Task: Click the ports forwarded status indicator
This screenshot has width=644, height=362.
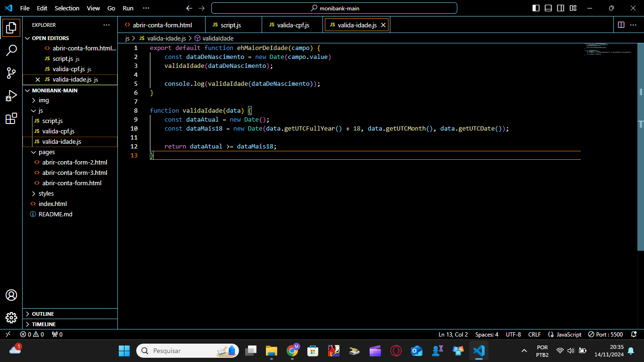Action: [x=57, y=334]
